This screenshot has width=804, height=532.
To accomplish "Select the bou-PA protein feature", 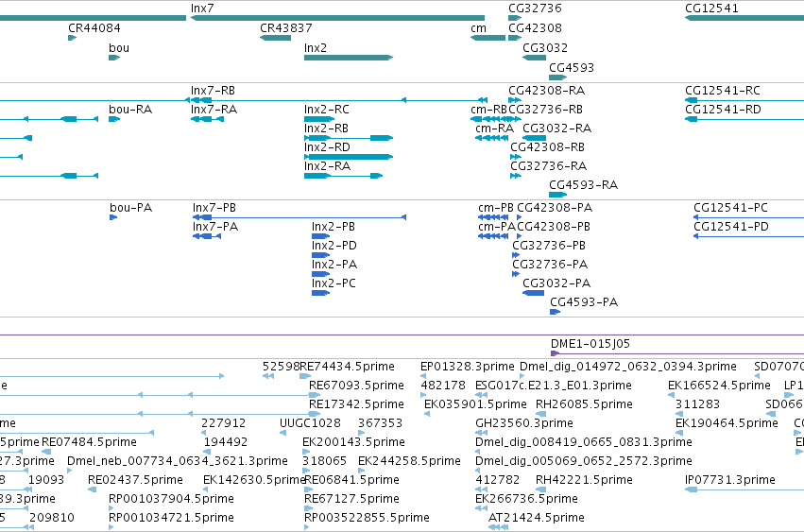I will pyautogui.click(x=113, y=217).
